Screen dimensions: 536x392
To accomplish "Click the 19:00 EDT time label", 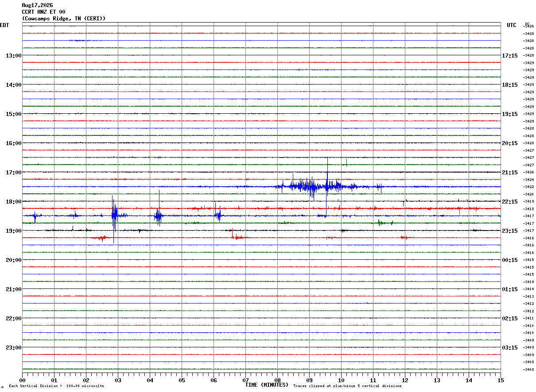I will [13, 231].
